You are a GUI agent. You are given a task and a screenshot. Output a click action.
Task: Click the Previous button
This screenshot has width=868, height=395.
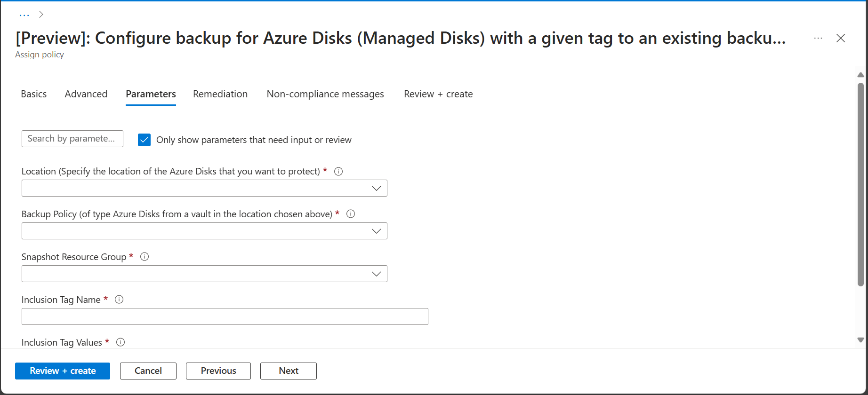coord(218,371)
